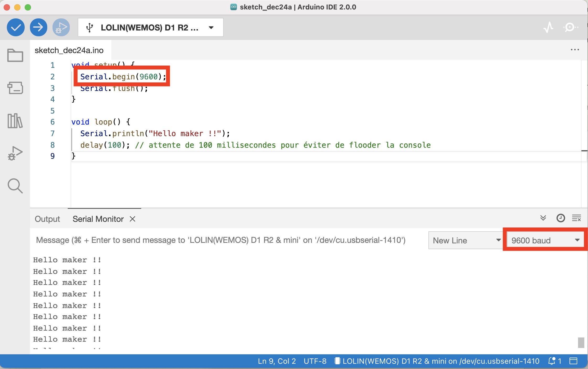Open the notifications bell in status bar
This screenshot has height=369, width=588.
(x=554, y=361)
